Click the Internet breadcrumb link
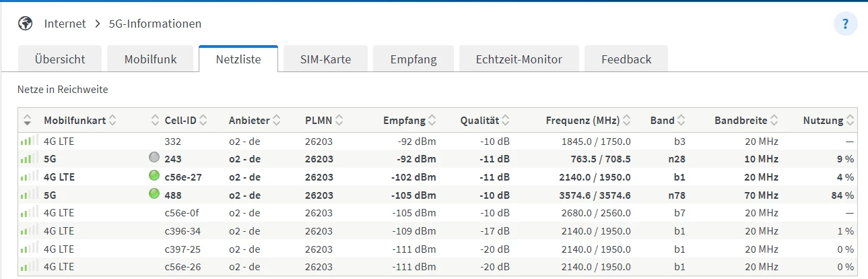Viewport: 868px width, 279px height. tap(65, 24)
